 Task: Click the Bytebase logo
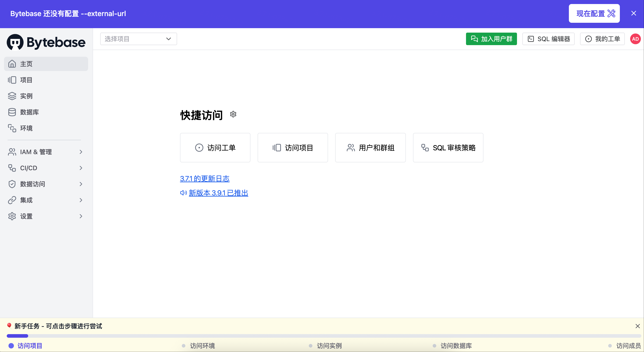pos(46,42)
